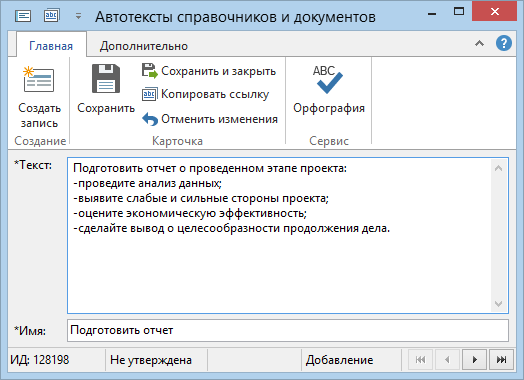The height and width of the screenshot is (380, 524).
Task: Switch to the Главная tab
Action: (x=51, y=46)
